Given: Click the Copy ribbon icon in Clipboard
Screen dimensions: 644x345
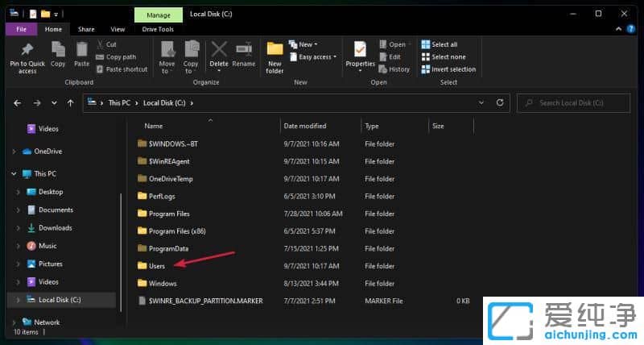Looking at the screenshot, I should click(x=58, y=50).
